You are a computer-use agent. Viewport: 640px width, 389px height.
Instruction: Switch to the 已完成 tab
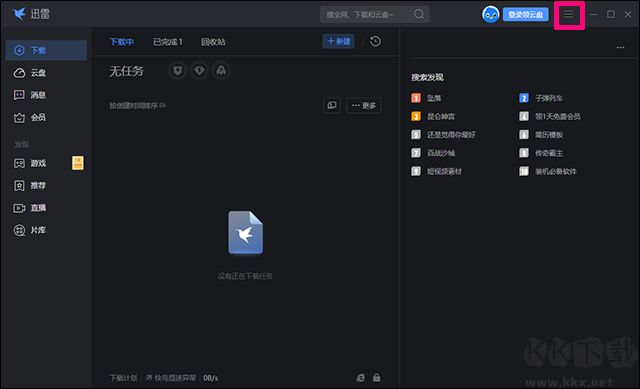tap(167, 42)
